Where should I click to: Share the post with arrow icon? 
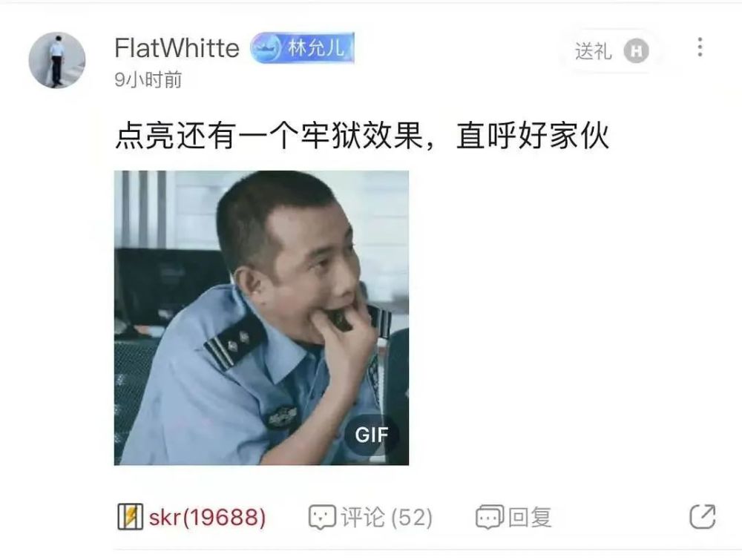click(703, 516)
